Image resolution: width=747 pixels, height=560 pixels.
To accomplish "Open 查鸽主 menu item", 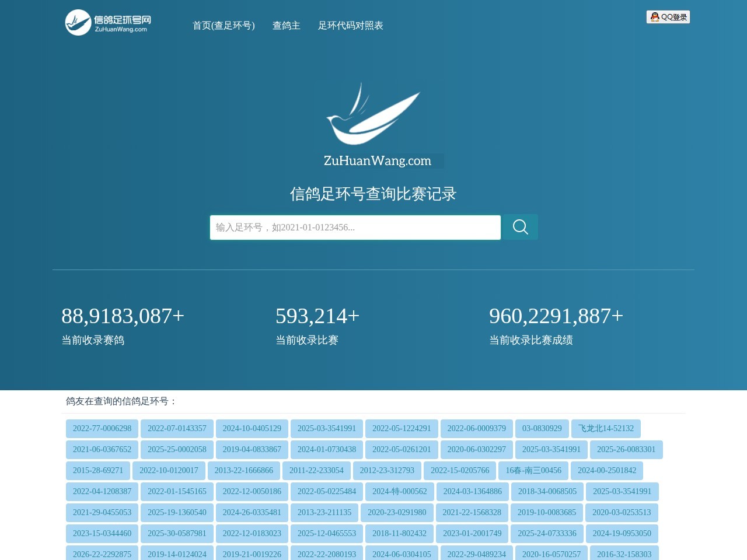I will 287,26.
